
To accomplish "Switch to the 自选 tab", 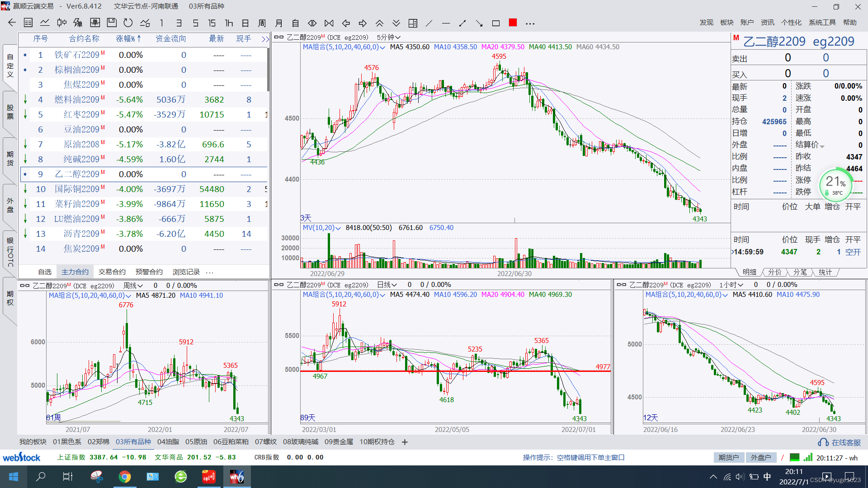I will (x=45, y=272).
